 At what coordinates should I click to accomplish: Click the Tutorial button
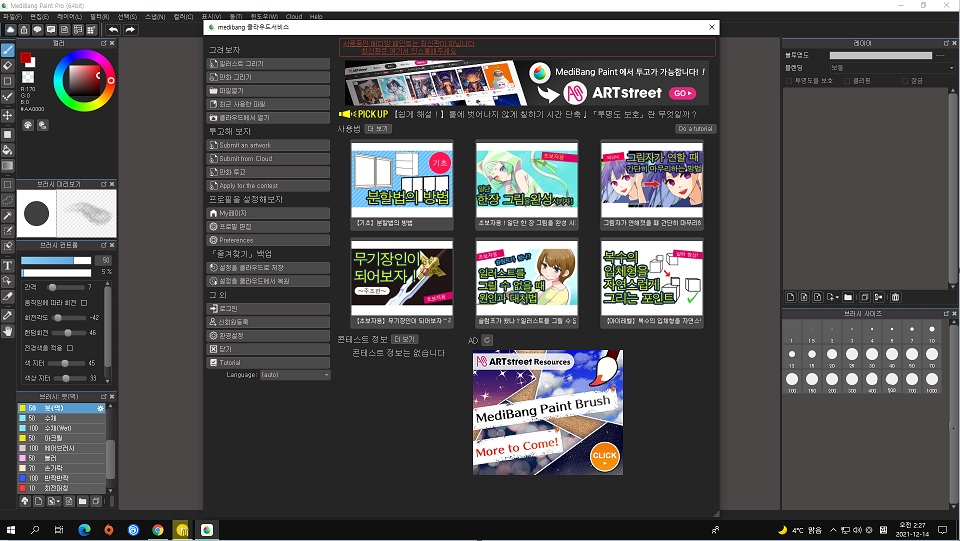(x=268, y=362)
